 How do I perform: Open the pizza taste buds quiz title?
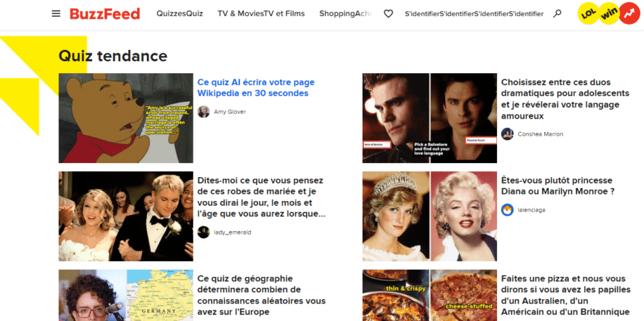(565, 296)
